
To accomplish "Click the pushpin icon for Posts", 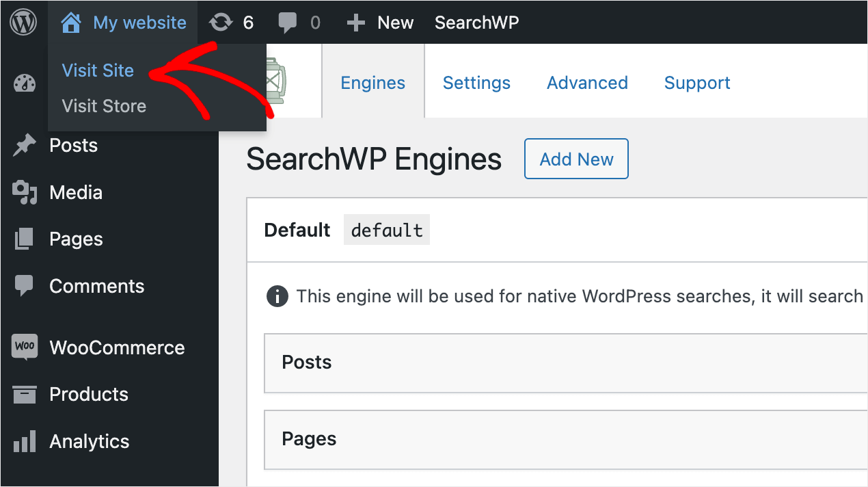I will pos(25,145).
